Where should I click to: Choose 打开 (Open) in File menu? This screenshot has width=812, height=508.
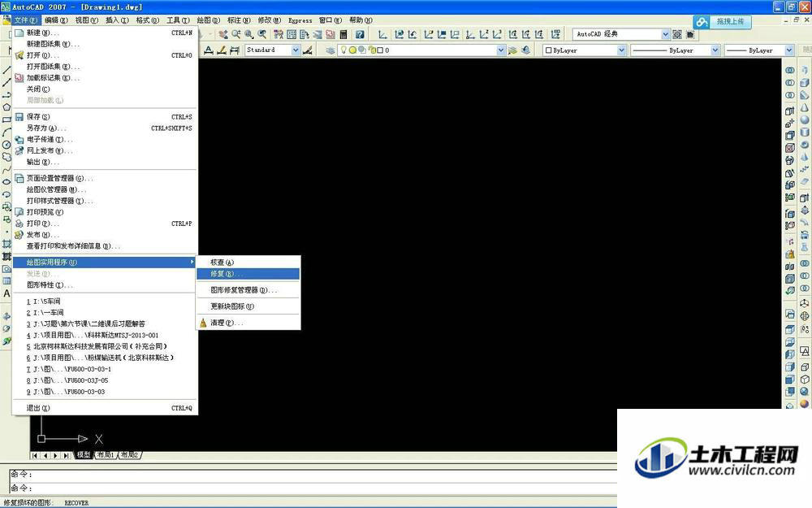[104, 55]
